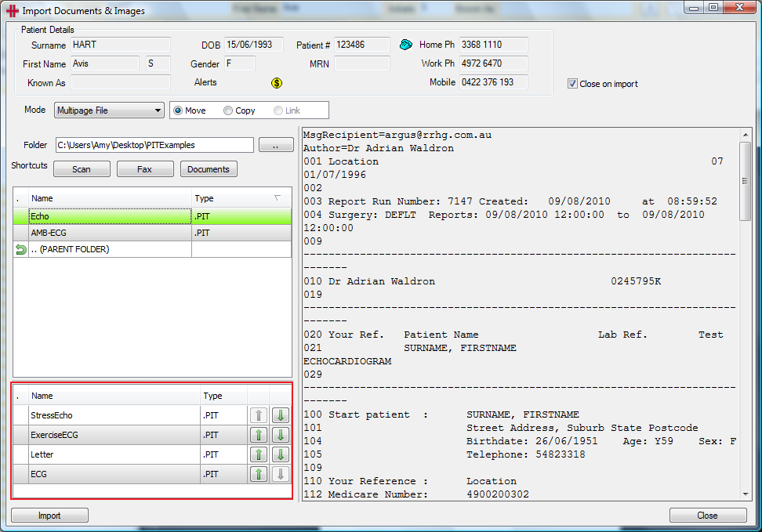Click the Home Ph field 3368 1110
Viewport: 762px width, 532px height.
pyautogui.click(x=494, y=45)
